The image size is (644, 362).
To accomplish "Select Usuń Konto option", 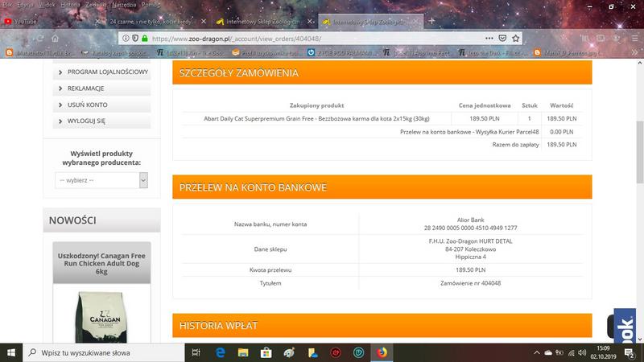I will pos(102,105).
